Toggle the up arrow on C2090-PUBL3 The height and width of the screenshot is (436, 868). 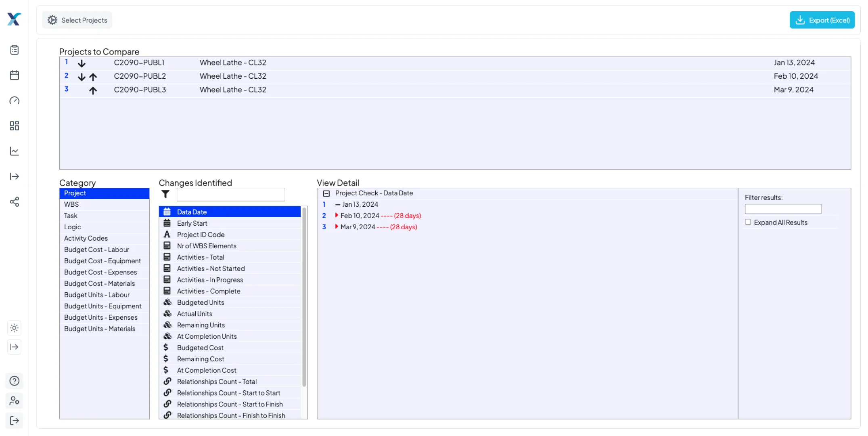[x=93, y=90]
